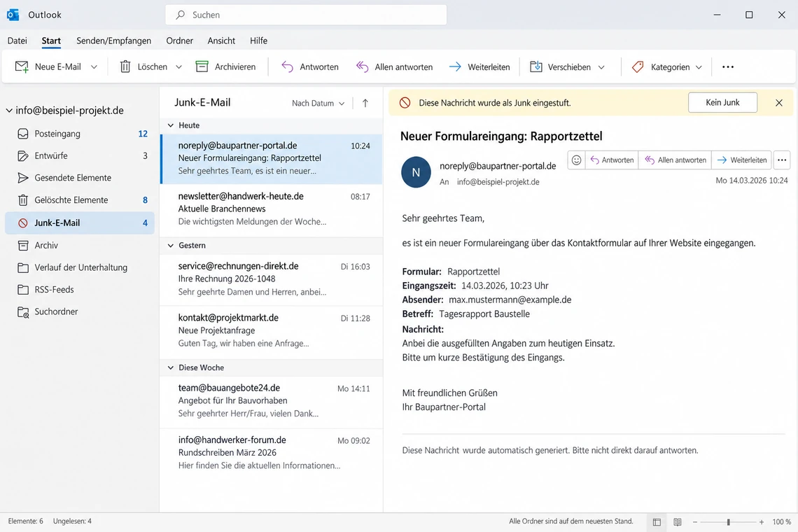Select the Start ribbon tab

51,41
